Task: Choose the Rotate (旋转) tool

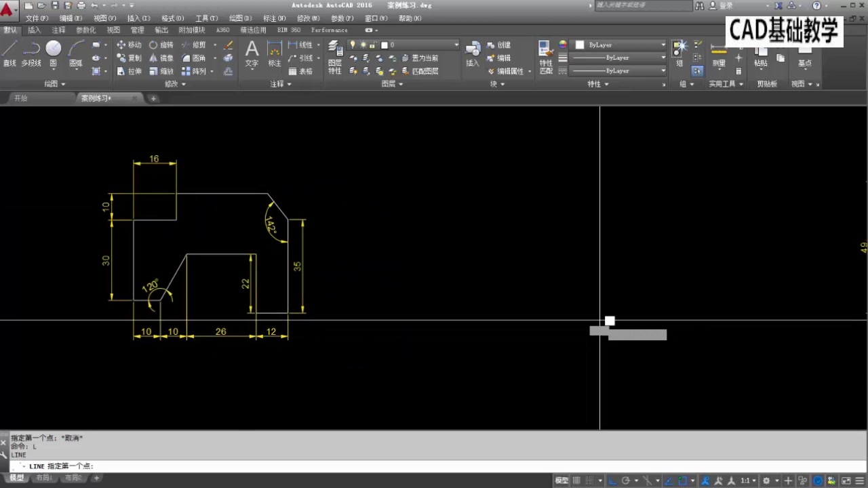Action: pyautogui.click(x=161, y=45)
